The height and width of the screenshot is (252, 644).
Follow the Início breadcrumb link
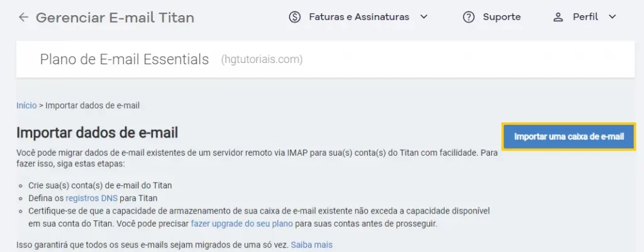point(26,105)
